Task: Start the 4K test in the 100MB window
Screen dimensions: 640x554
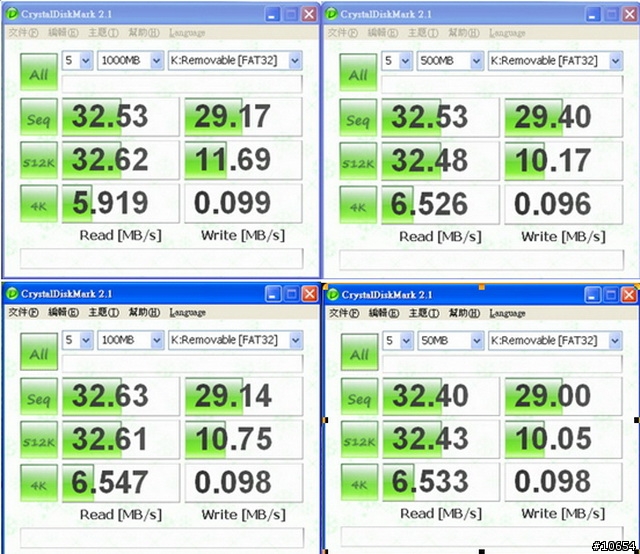Action: [x=39, y=483]
